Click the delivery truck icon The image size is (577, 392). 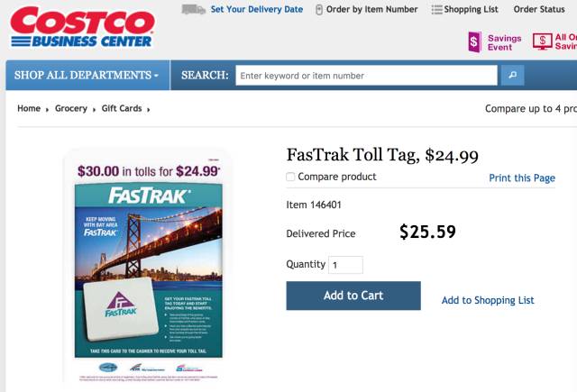coord(193,9)
